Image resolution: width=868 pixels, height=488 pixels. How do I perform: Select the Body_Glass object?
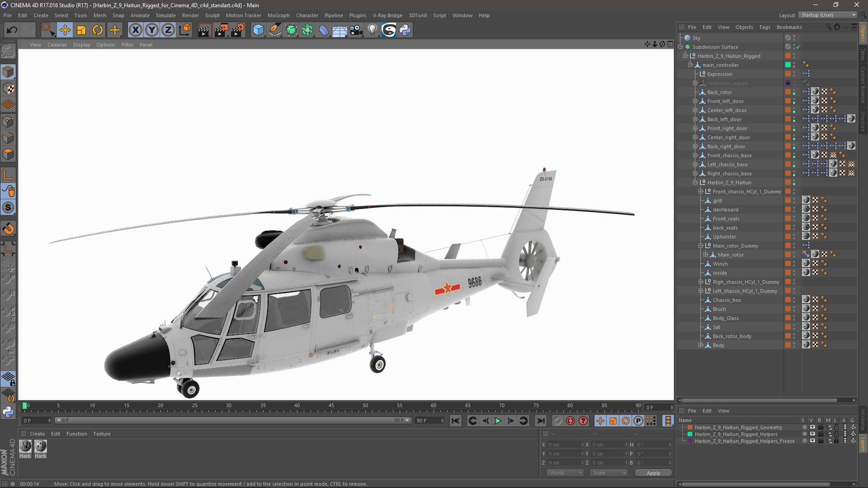coord(726,318)
